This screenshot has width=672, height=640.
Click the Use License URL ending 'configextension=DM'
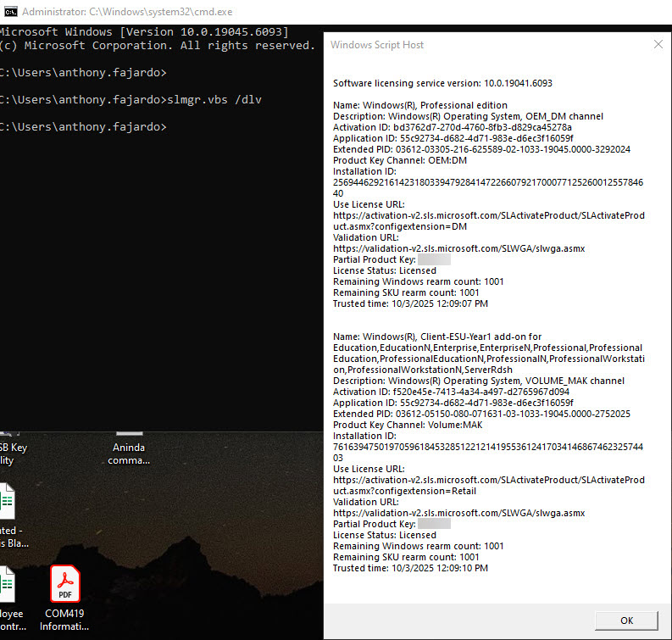pos(489,220)
